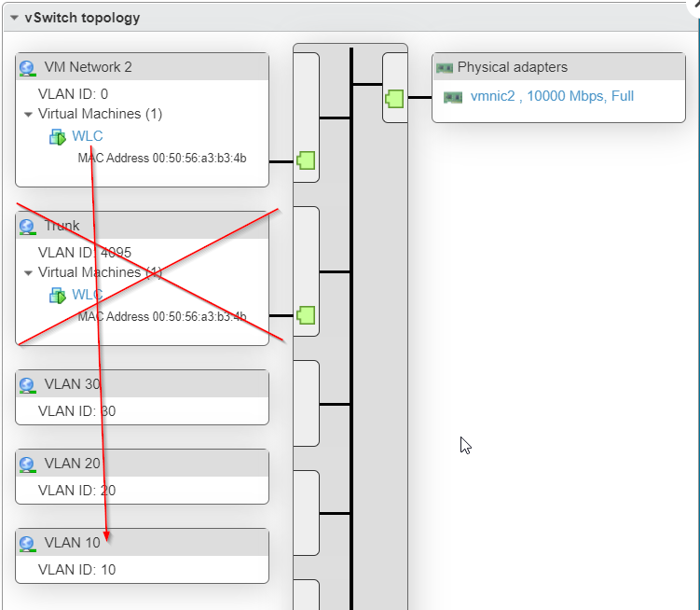The width and height of the screenshot is (700, 610).
Task: Select the VM Network 2 port group title
Action: click(x=88, y=67)
